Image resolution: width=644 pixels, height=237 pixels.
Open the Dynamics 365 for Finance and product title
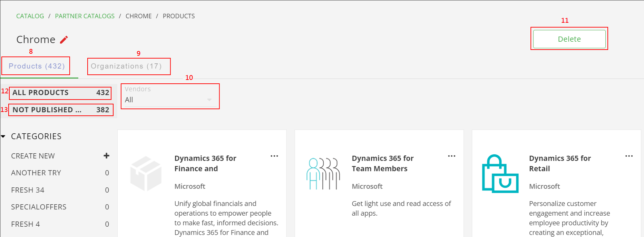pyautogui.click(x=205, y=164)
